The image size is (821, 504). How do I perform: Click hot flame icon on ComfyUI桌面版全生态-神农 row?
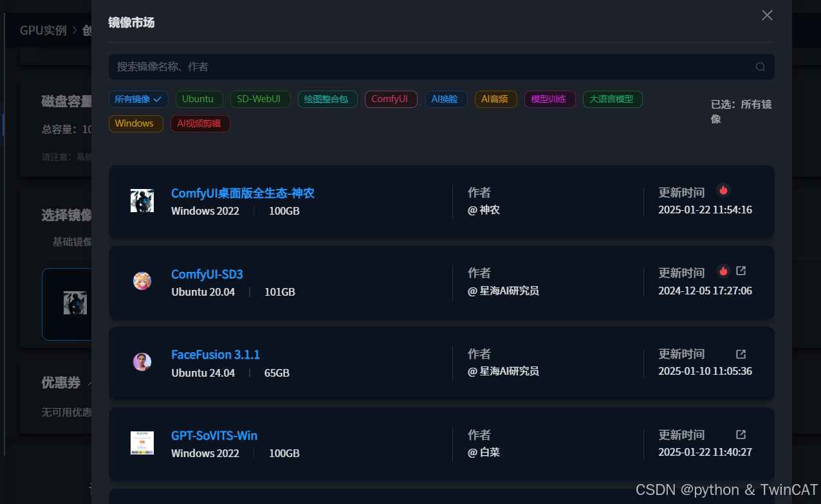(x=723, y=190)
